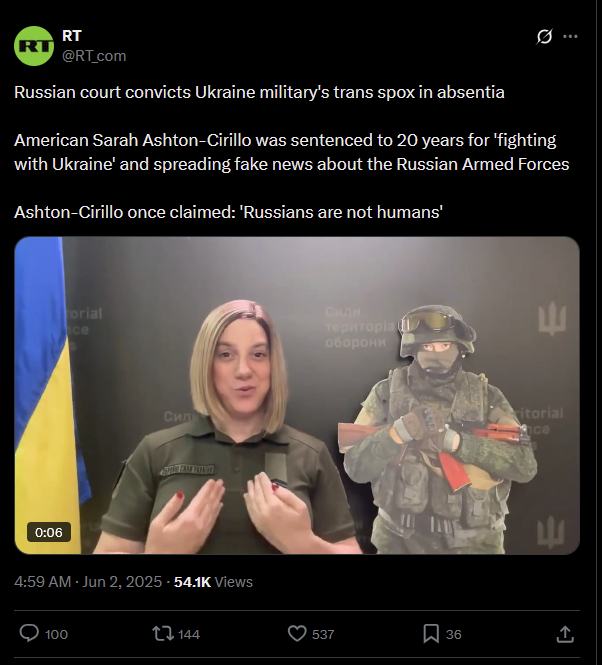Click the Grok explain icon
Image resolution: width=602 pixels, height=665 pixels.
click(544, 36)
